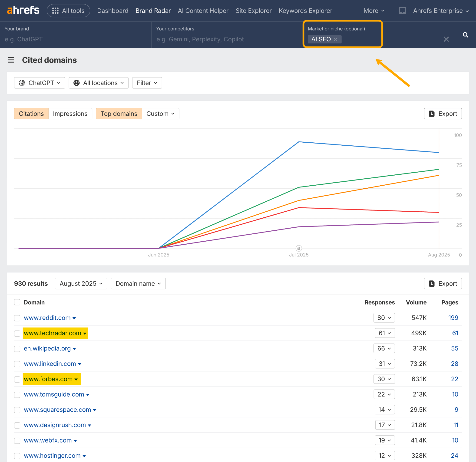The width and height of the screenshot is (476, 462).
Task: Click the search magnifier icon
Action: tap(466, 35)
